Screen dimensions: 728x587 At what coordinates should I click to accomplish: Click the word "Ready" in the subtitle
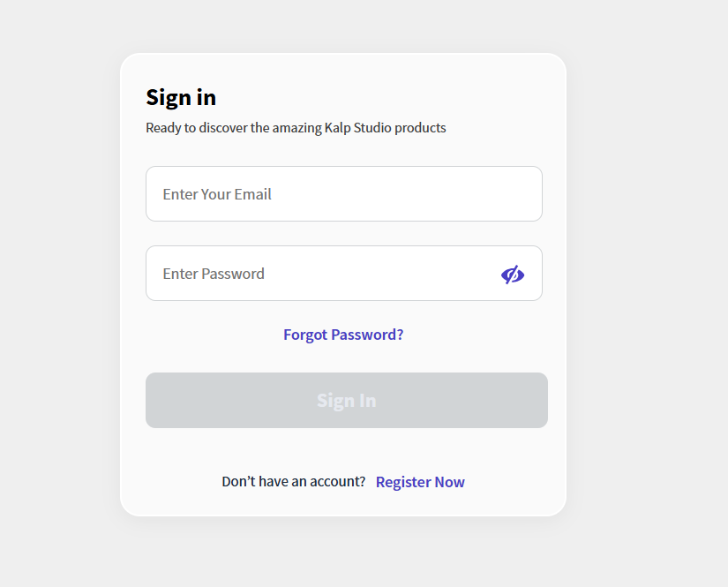pyautogui.click(x=162, y=128)
